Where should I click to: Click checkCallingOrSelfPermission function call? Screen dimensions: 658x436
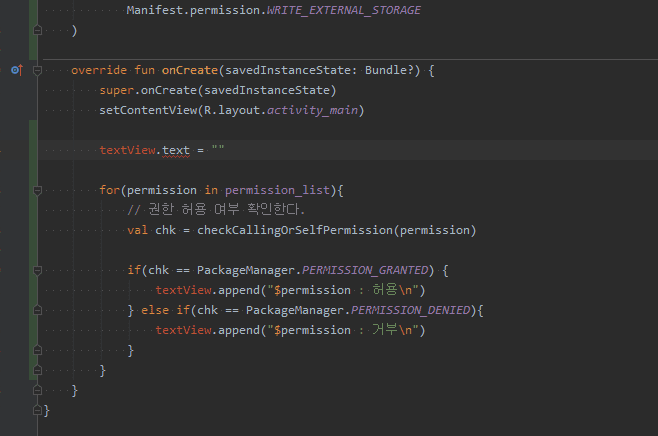295,230
